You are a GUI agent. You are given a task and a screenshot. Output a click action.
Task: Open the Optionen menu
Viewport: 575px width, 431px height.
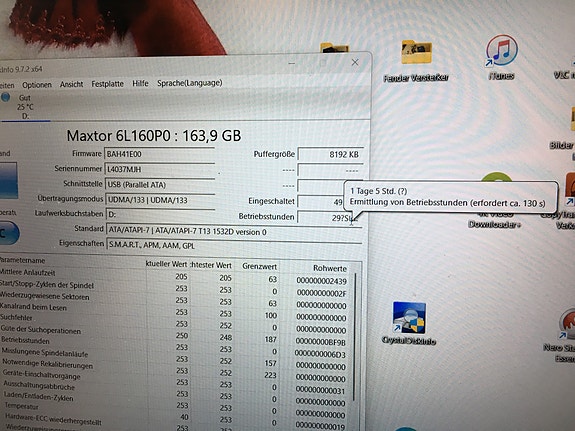click(37, 85)
